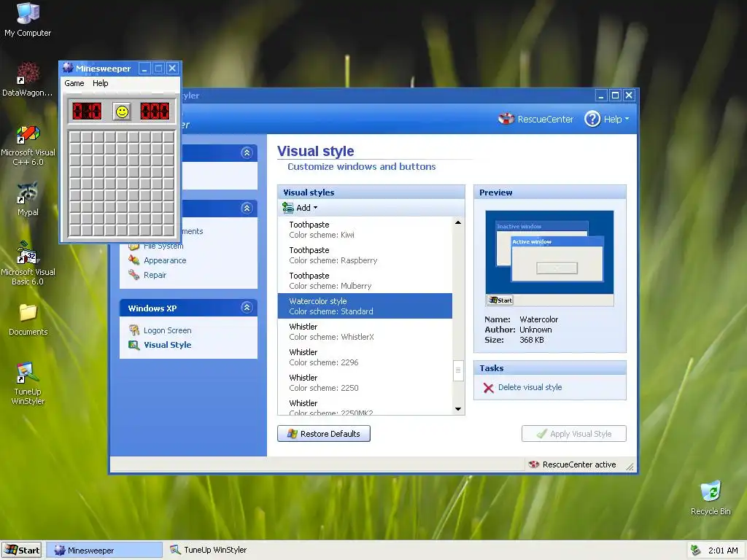Select Whistler WhistlerX color scheme
This screenshot has height=560, width=747.
tap(365, 332)
